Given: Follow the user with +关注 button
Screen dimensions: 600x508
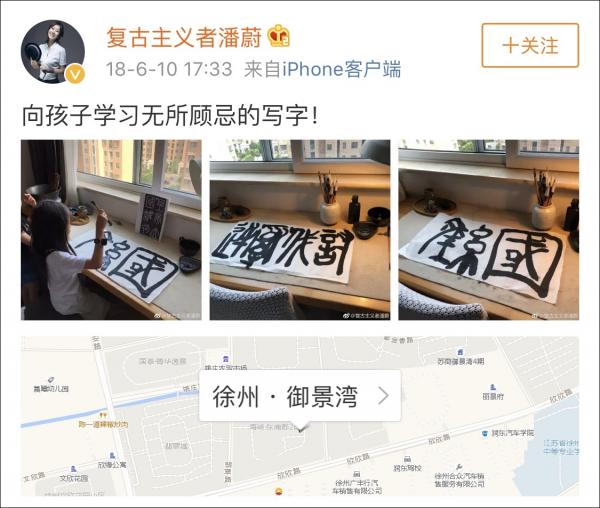Looking at the screenshot, I should coord(530,46).
